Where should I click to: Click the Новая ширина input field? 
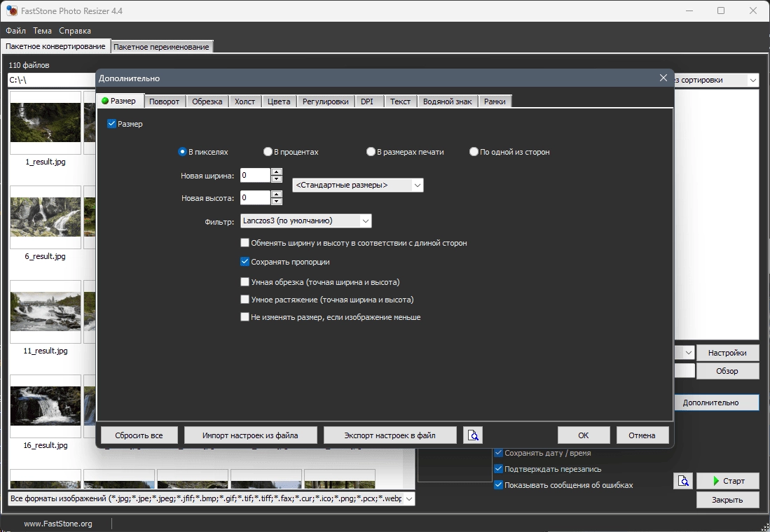coord(255,175)
